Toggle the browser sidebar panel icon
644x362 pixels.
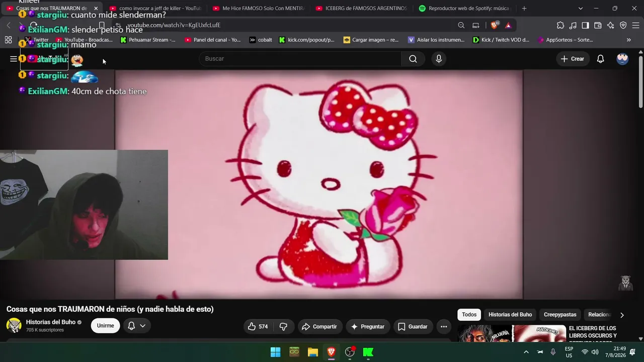pyautogui.click(x=586, y=25)
